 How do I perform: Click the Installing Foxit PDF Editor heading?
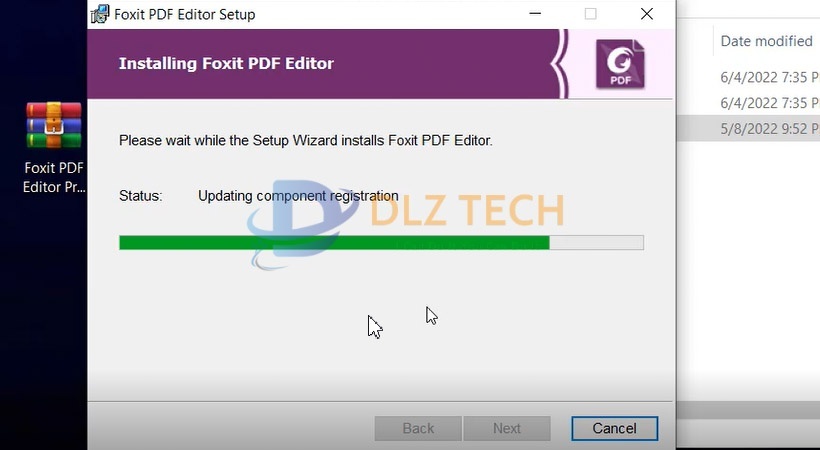(226, 63)
